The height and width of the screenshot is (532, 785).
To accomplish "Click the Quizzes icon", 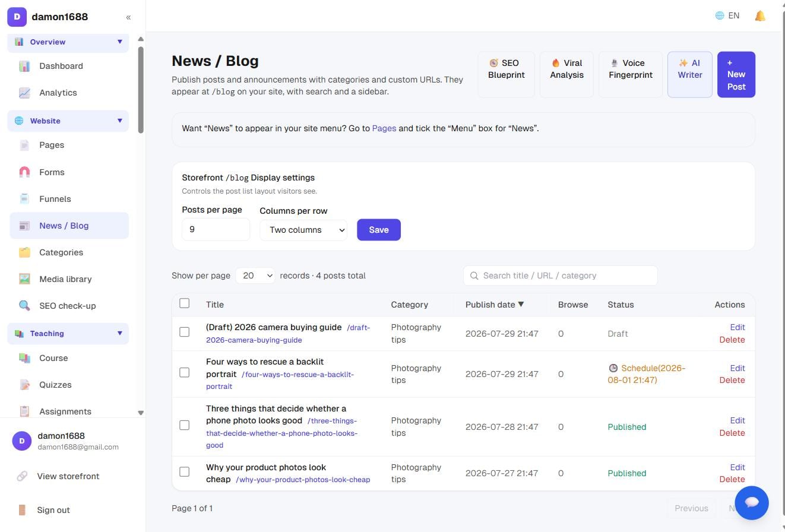I will pyautogui.click(x=24, y=385).
